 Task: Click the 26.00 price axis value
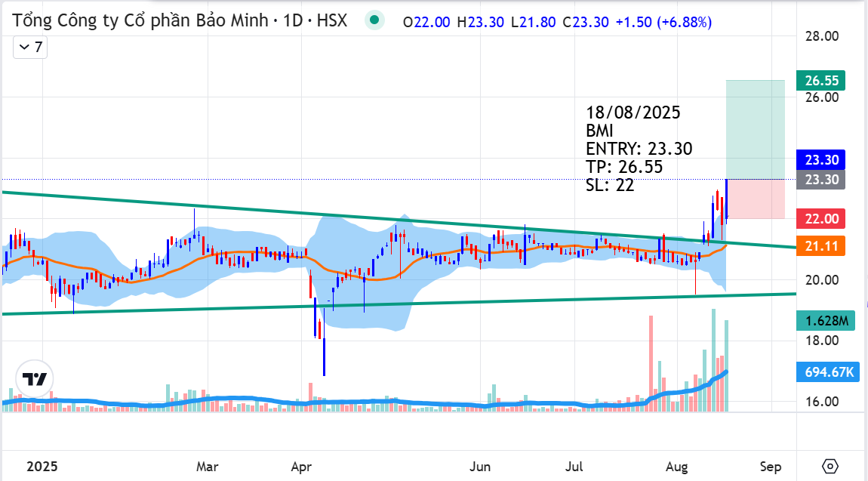pyautogui.click(x=821, y=97)
